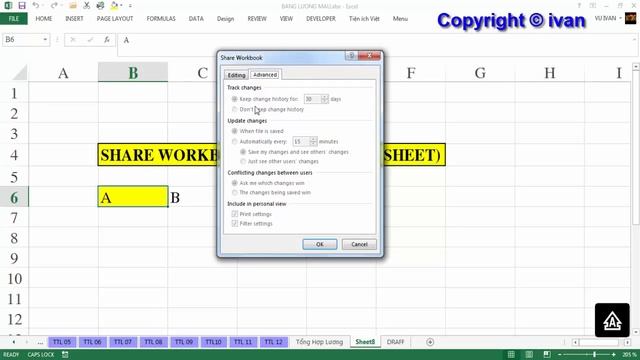Open the FORMULAS ribbon tab

161,19
